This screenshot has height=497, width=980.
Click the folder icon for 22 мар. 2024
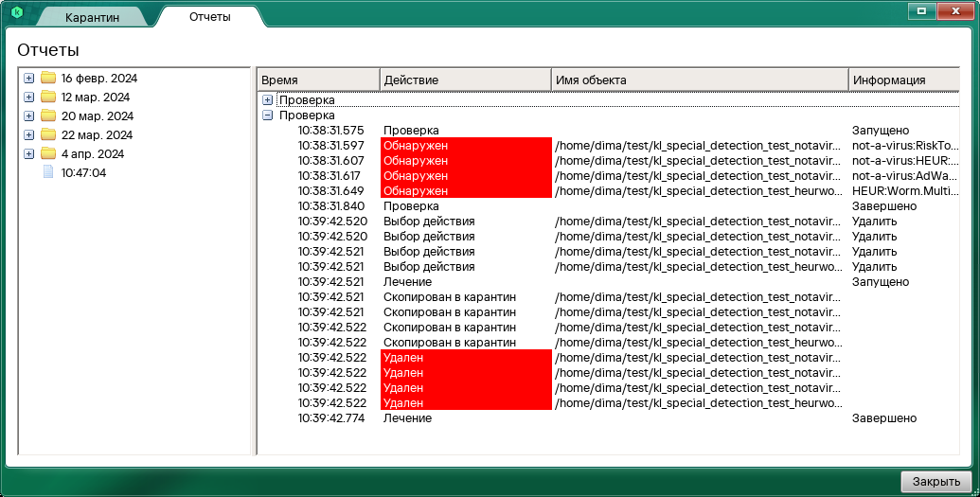click(48, 134)
